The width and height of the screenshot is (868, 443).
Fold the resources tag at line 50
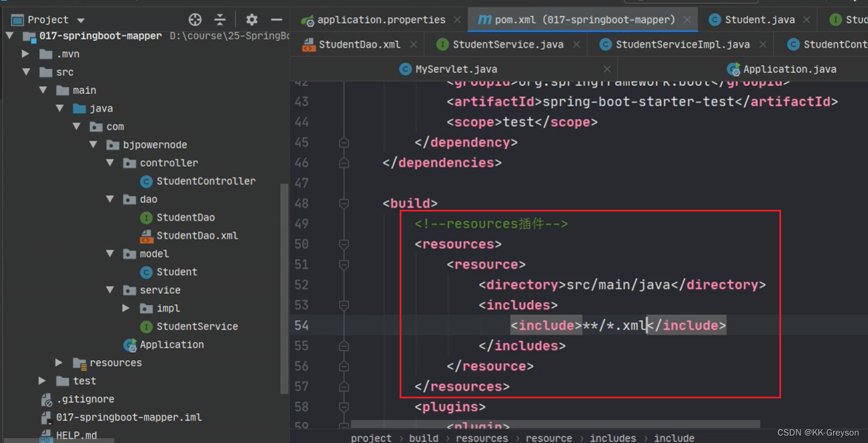click(344, 244)
